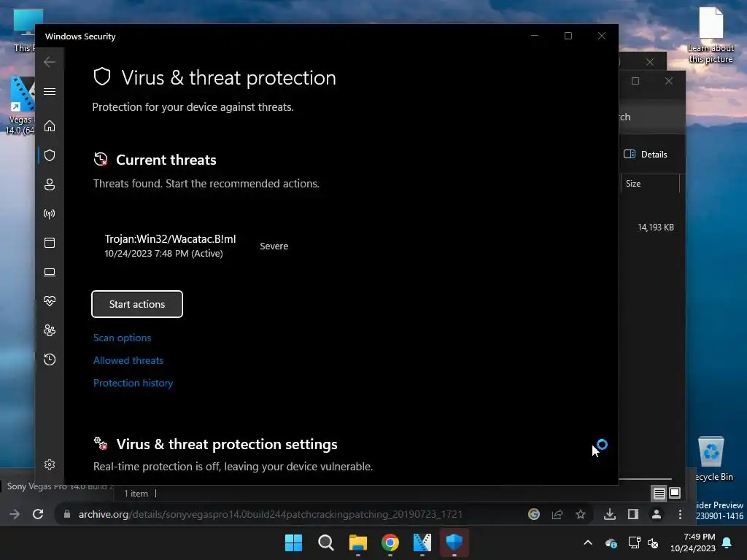Toggle Chrome side panel icon
The image size is (747, 560).
(x=633, y=514)
